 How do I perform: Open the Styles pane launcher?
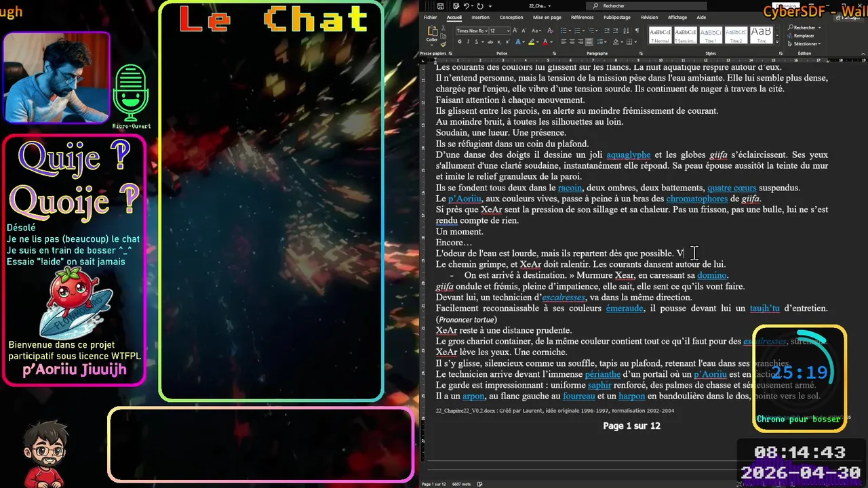[781, 53]
